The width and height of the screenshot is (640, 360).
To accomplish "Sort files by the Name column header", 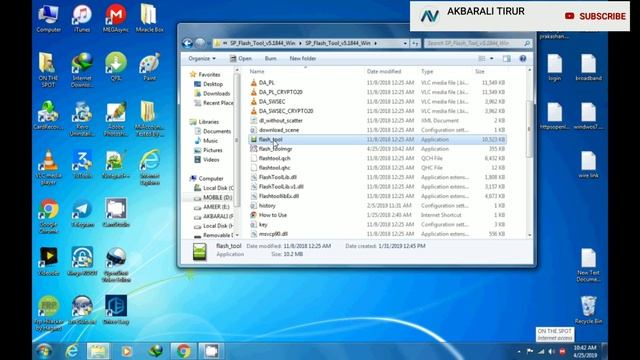I will [x=306, y=71].
